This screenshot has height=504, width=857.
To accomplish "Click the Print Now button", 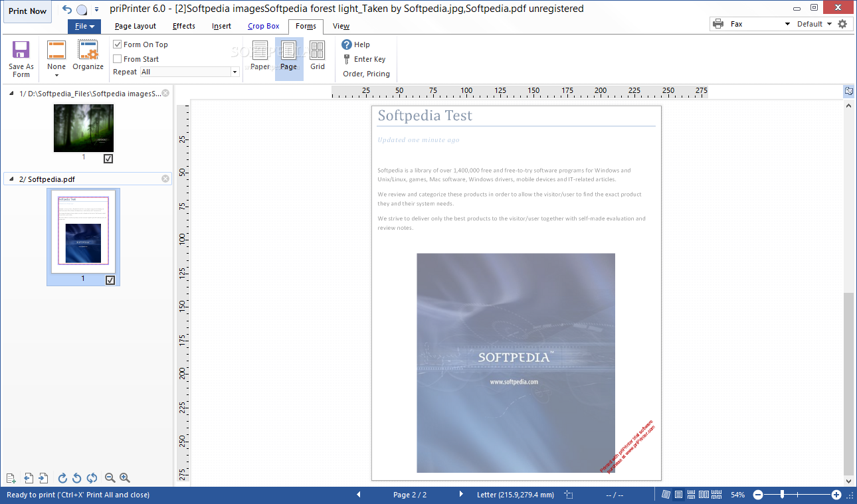I will point(28,11).
